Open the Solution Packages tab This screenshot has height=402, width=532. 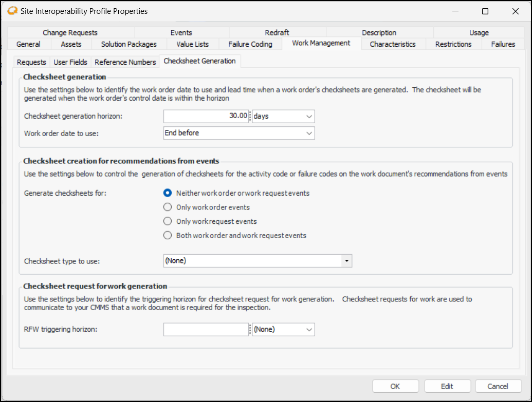pyautogui.click(x=129, y=44)
